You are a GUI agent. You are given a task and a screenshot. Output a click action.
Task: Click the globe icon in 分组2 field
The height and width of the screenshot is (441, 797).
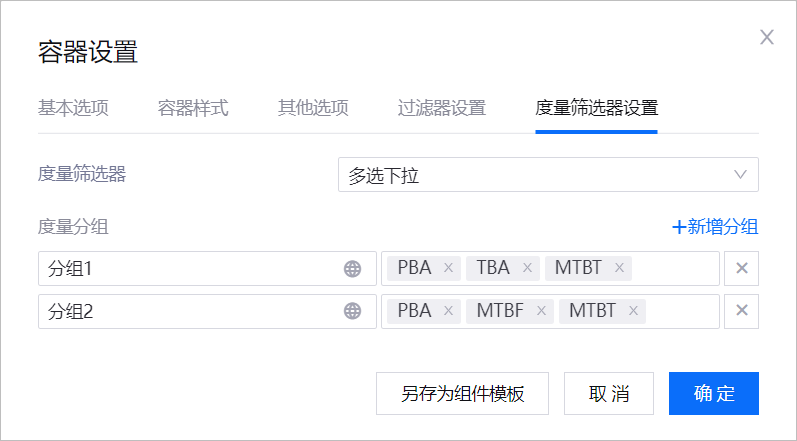point(352,311)
